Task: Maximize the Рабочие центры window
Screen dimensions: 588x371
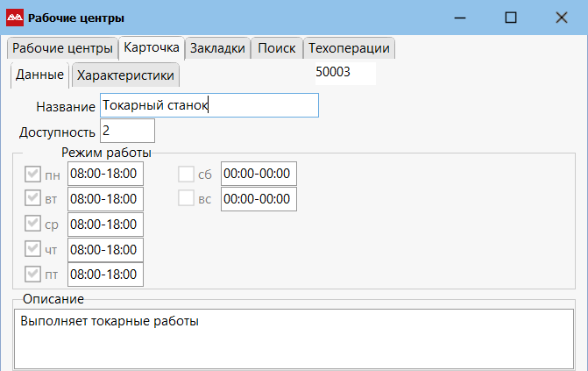Action: [x=511, y=18]
